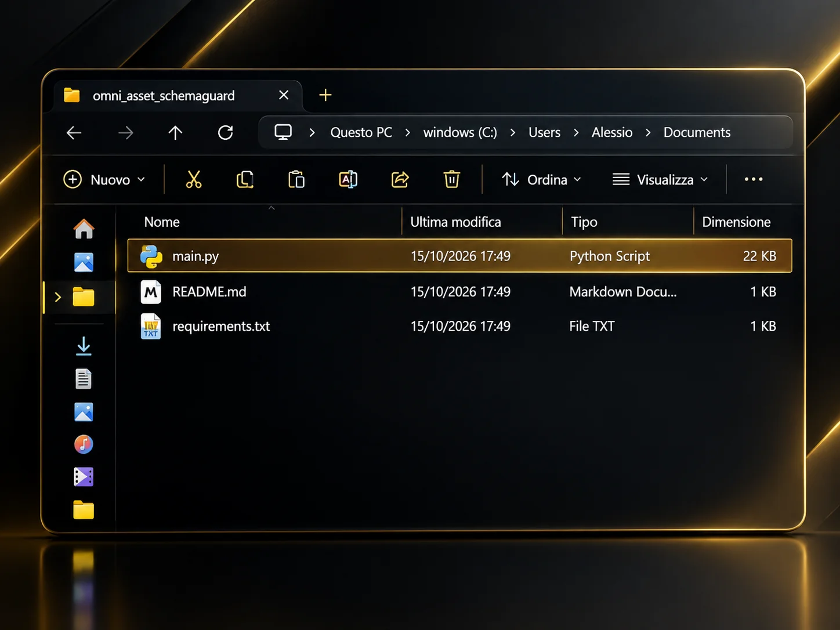Viewport: 840px width, 630px height.
Task: Open Music in the sidebar
Action: coord(84,444)
